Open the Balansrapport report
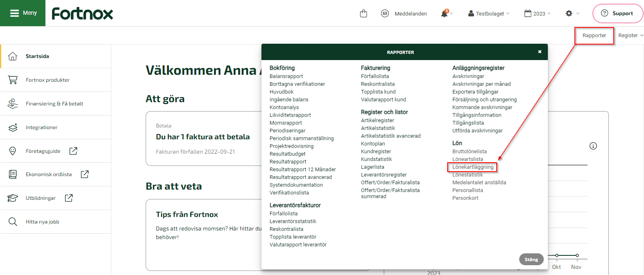Viewport: 644px width, 275px height. [286, 76]
